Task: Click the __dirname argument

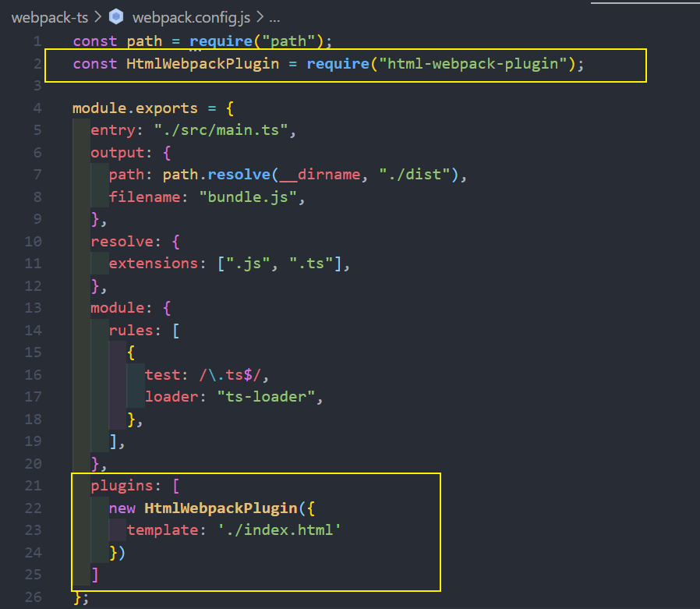Action: [320, 175]
